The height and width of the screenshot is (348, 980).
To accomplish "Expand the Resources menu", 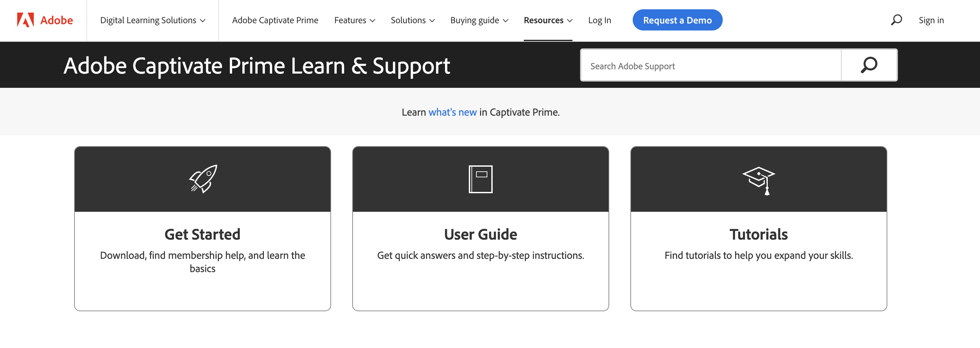I will [x=548, y=20].
